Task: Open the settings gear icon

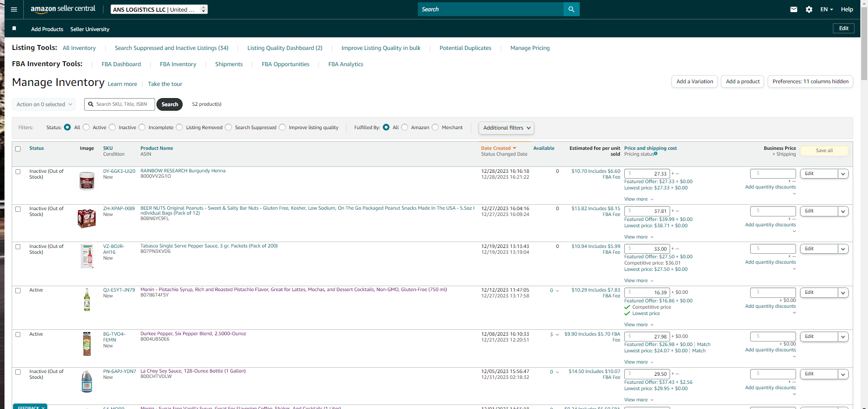Action: pos(809,9)
